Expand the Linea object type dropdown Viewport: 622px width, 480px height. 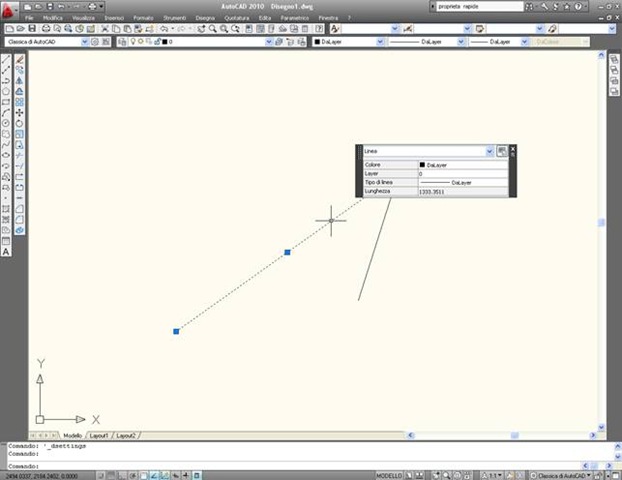[x=489, y=151]
